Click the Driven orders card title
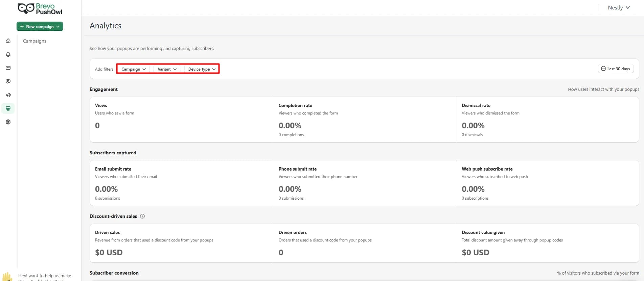The width and height of the screenshot is (644, 281). tap(293, 232)
